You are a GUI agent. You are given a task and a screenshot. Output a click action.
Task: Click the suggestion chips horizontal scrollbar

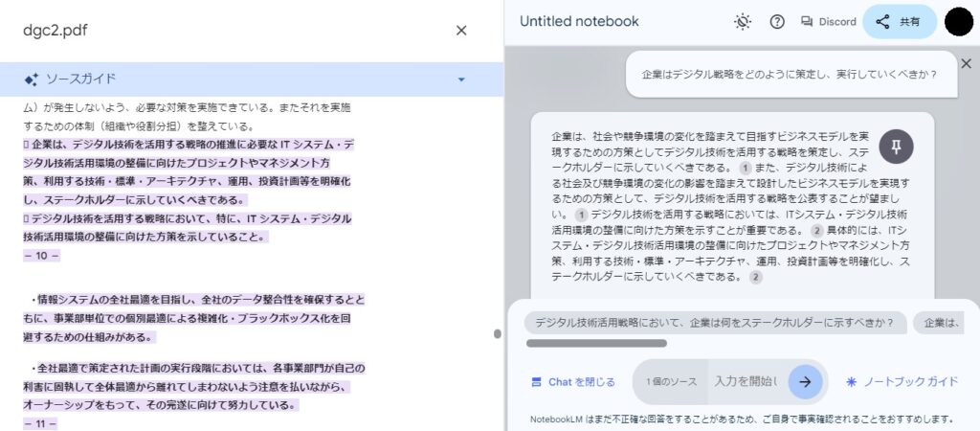click(x=596, y=343)
